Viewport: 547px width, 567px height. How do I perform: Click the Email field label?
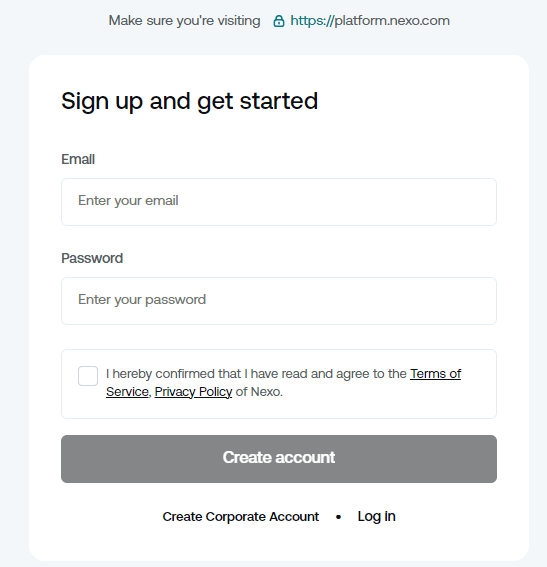coord(78,159)
